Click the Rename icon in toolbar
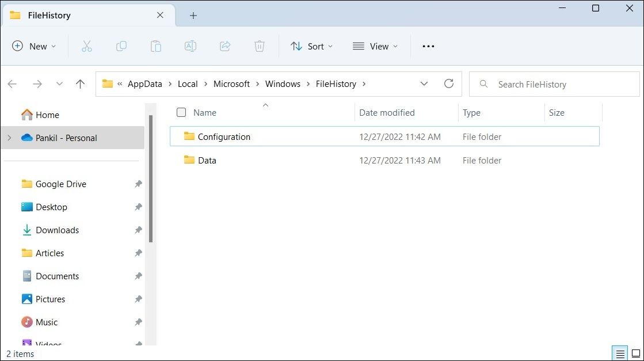 point(190,47)
